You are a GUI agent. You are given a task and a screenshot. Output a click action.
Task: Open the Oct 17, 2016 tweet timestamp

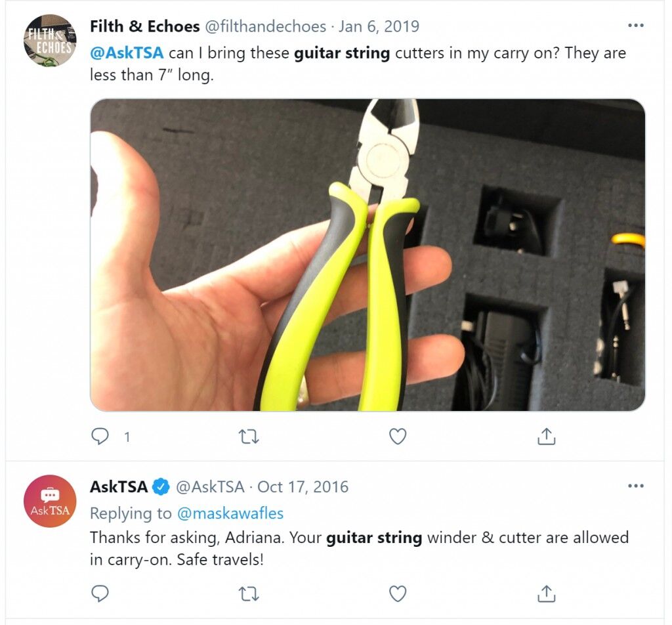[x=303, y=487]
